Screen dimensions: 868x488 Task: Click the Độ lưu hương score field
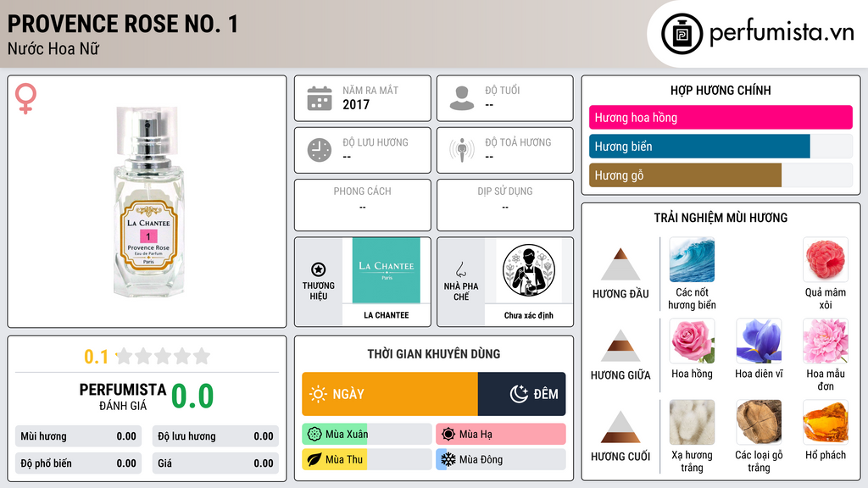215,436
